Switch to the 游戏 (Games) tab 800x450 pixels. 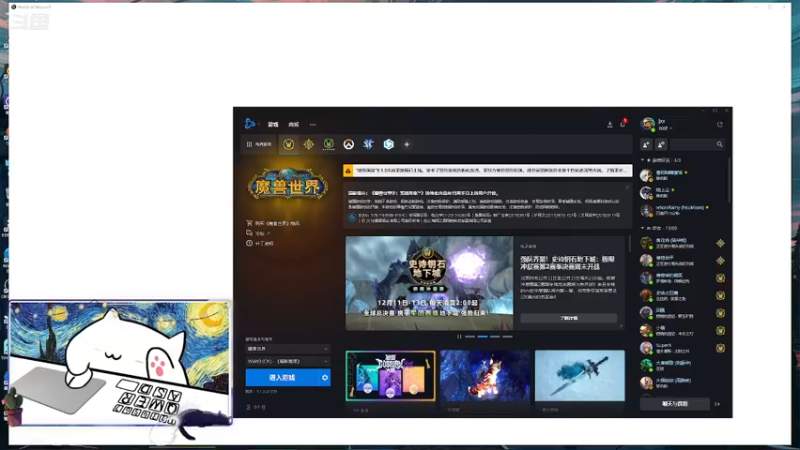[x=273, y=124]
